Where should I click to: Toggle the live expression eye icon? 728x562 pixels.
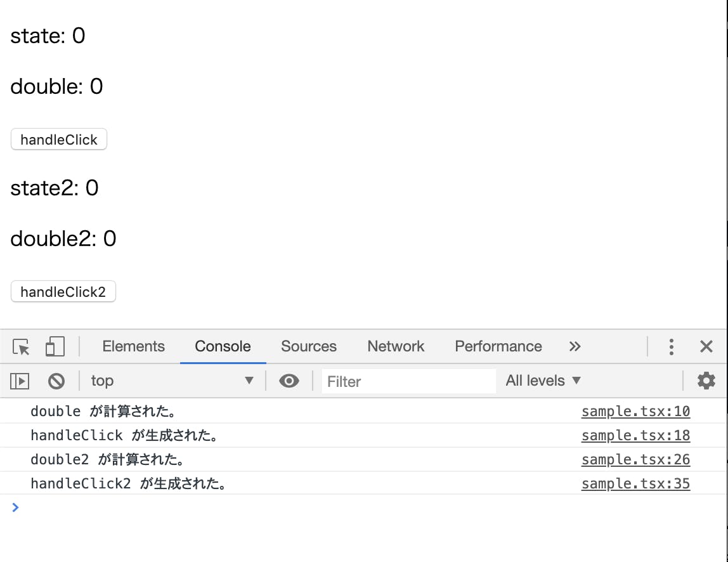point(289,381)
